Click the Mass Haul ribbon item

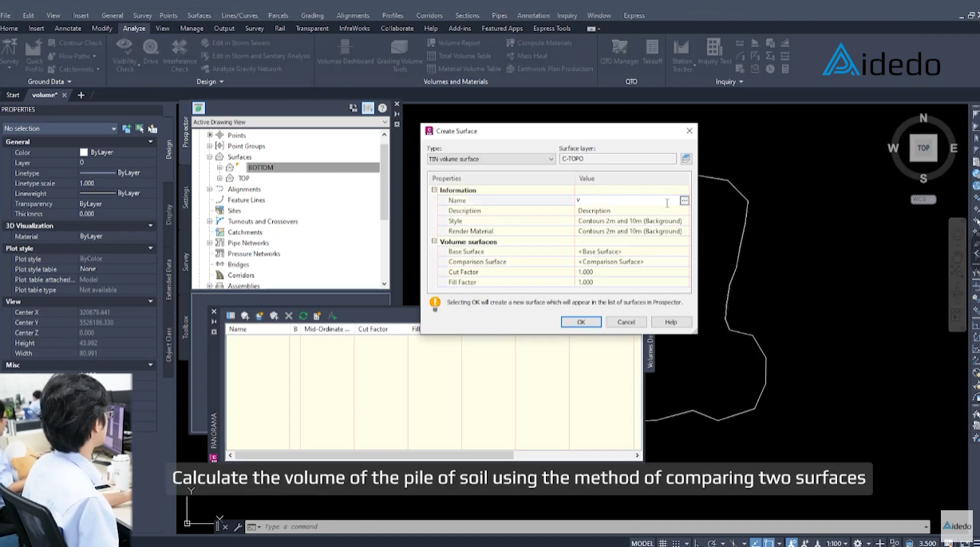[526, 56]
